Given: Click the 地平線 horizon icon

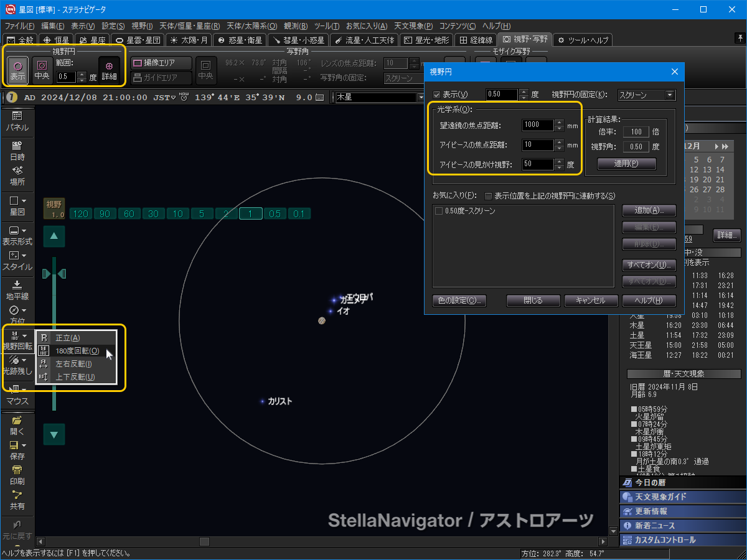Looking at the screenshot, I should click(x=17, y=289).
